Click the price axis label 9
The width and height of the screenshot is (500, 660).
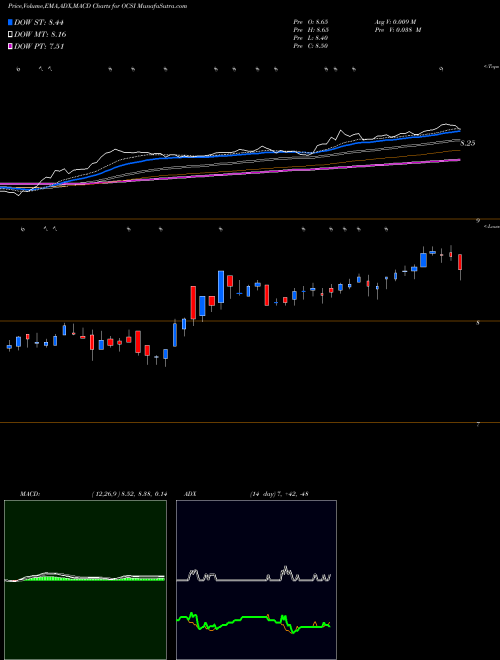(x=478, y=220)
